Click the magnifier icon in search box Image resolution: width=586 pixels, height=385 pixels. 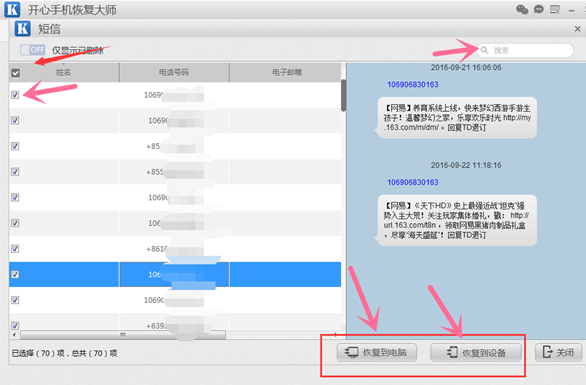(484, 50)
